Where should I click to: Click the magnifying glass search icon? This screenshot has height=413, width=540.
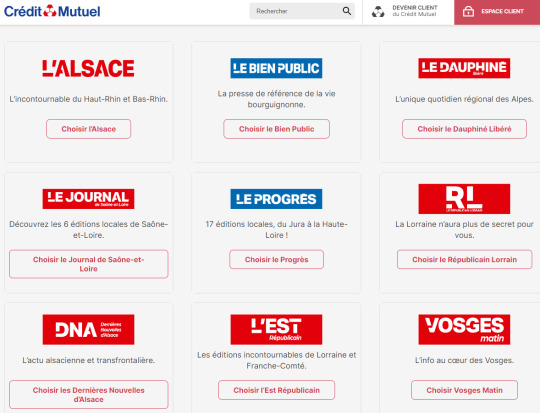pos(347,11)
